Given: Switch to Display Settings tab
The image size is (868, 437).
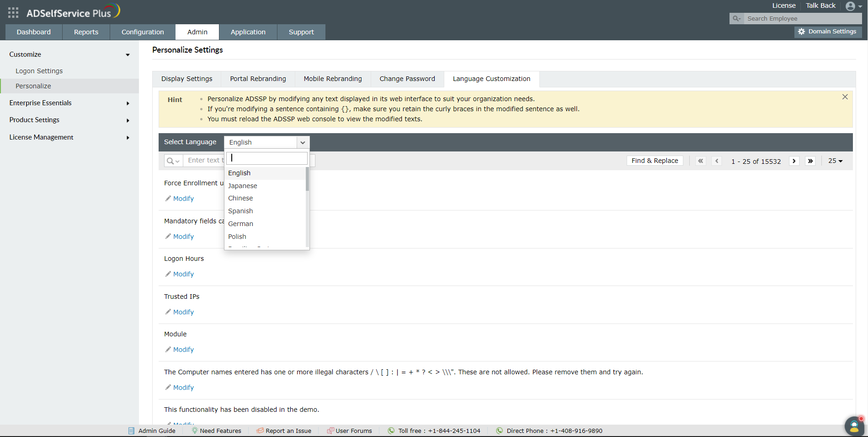Looking at the screenshot, I should 187,79.
